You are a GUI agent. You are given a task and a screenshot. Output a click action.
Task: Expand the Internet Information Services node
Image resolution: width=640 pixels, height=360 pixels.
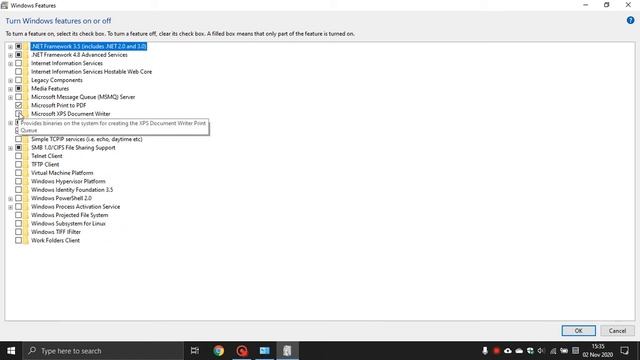(11, 64)
